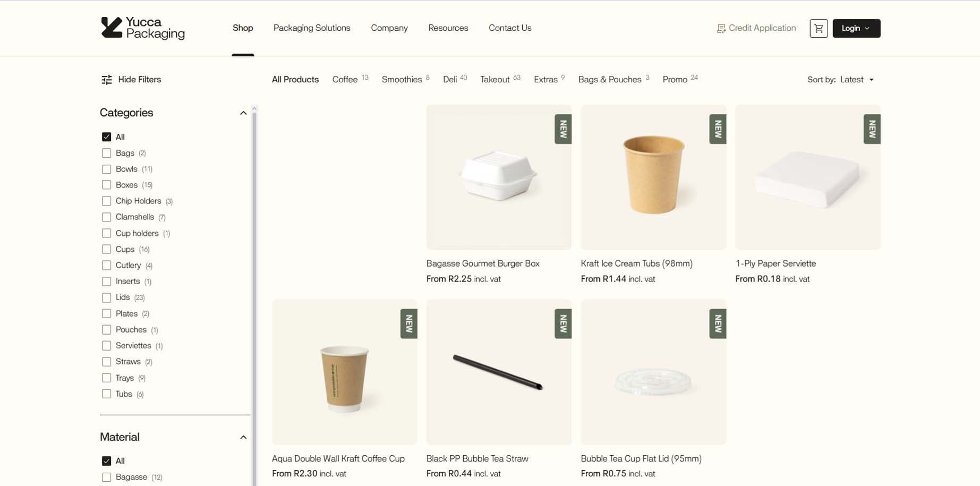Open the Packaging Solutions menu
Viewport: 980px width, 486px height.
[x=312, y=28]
